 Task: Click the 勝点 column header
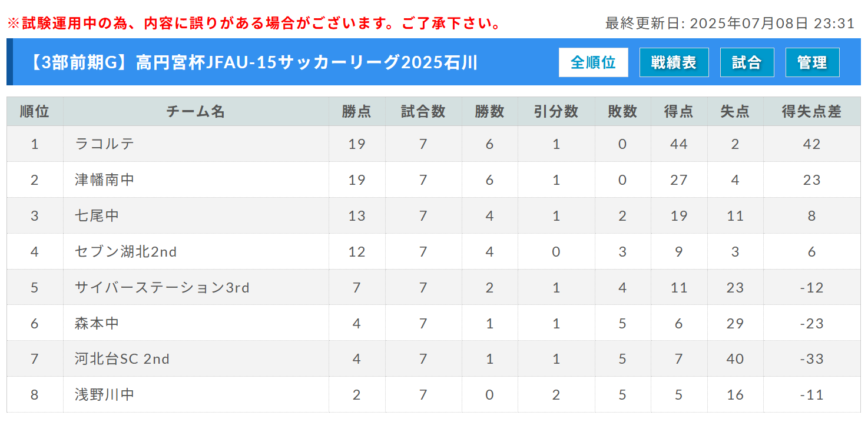357,111
